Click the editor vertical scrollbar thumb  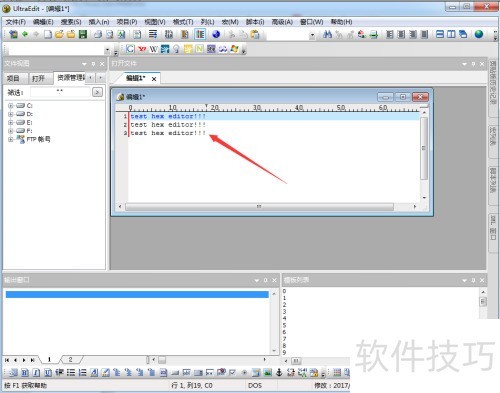(424, 148)
